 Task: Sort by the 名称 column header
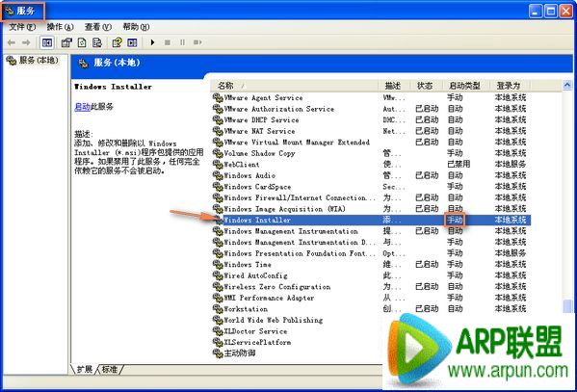point(295,86)
